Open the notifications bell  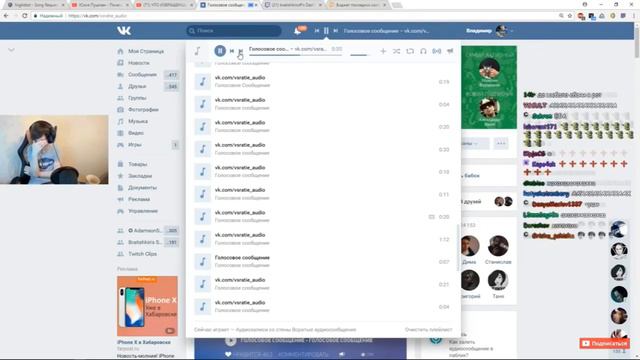click(298, 31)
